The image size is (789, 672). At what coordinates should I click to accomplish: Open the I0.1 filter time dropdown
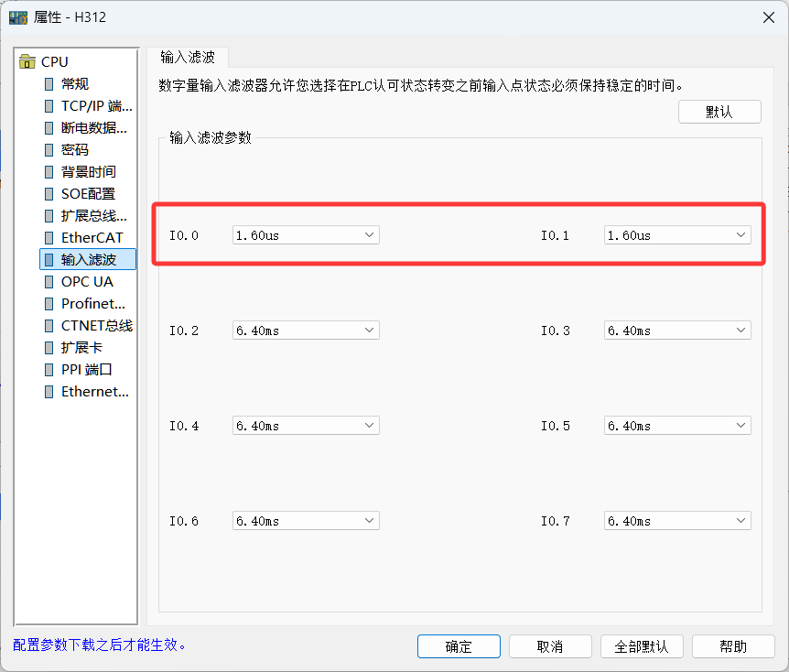tap(677, 235)
